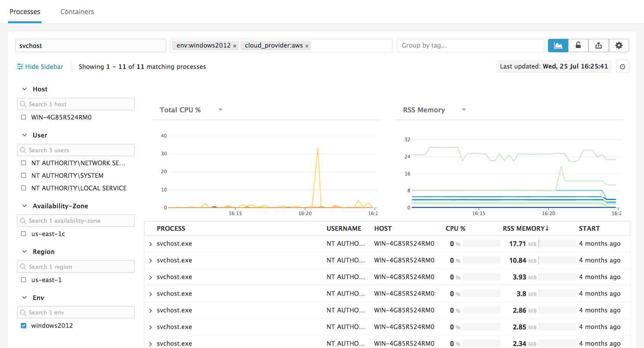
Task: Select the Processes tab
Action: click(x=25, y=11)
